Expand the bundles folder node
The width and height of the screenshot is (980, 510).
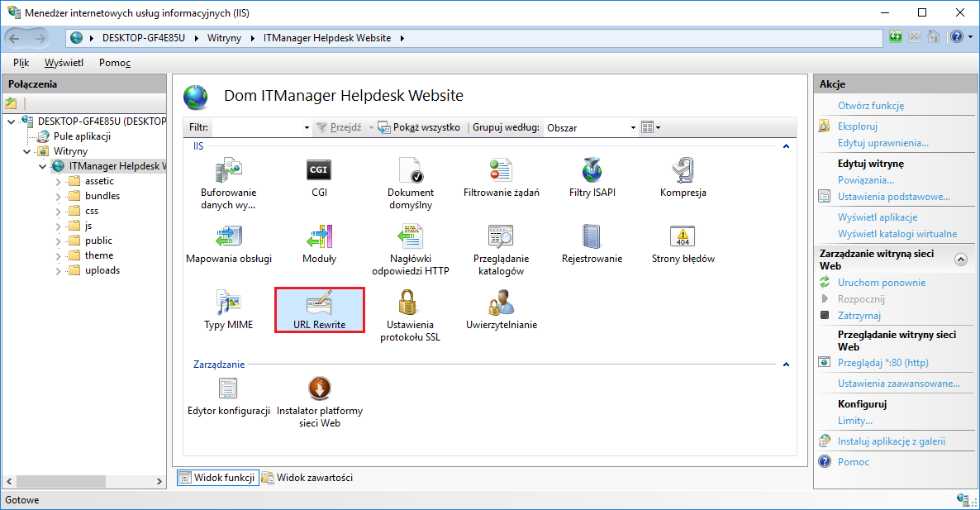[x=58, y=196]
